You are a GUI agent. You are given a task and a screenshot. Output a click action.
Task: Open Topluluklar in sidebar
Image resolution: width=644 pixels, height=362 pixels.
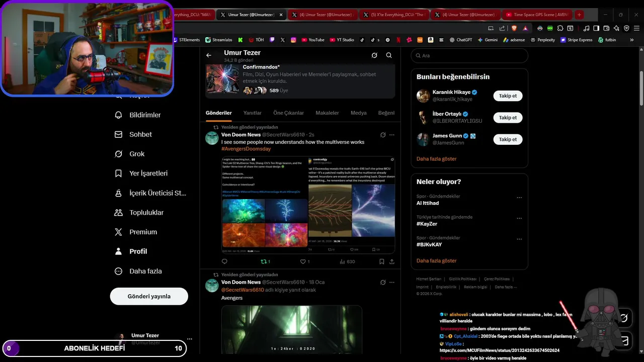pyautogui.click(x=139, y=213)
